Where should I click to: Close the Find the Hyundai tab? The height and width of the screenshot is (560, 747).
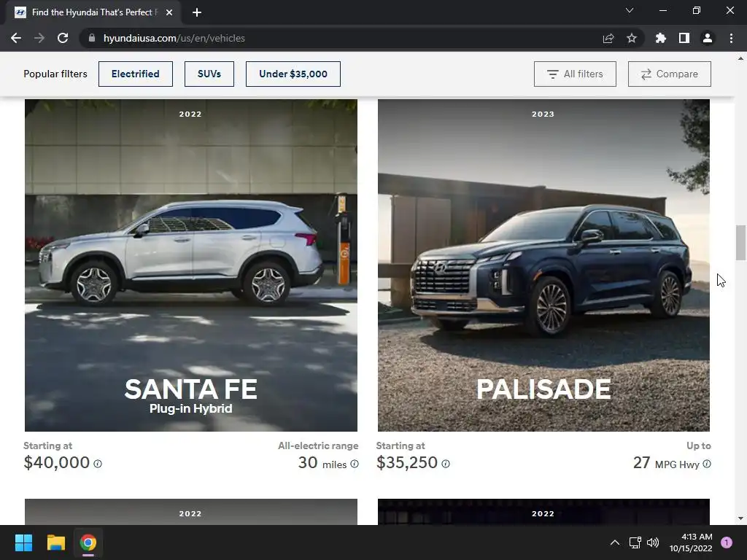(x=169, y=12)
